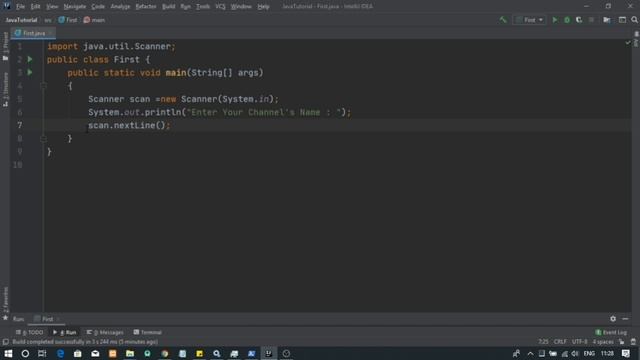This screenshot has height=360, width=640.
Task: Open the Window menu
Action: coord(241,7)
